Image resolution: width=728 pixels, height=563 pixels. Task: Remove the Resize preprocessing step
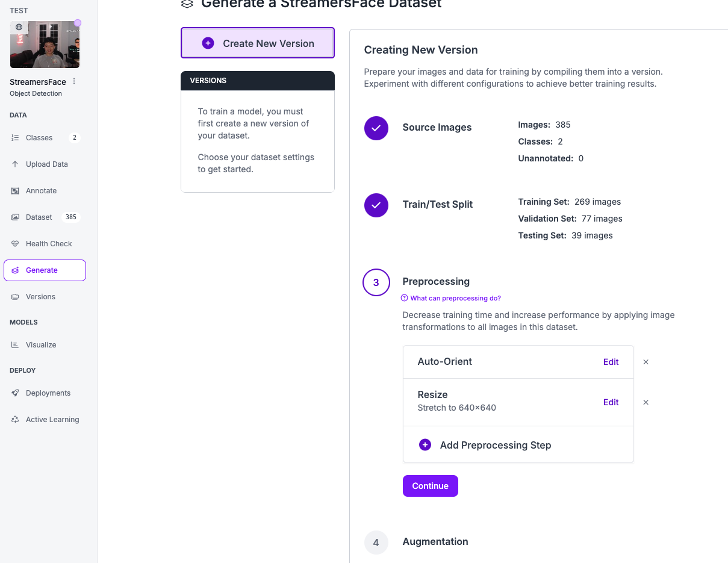coord(646,402)
